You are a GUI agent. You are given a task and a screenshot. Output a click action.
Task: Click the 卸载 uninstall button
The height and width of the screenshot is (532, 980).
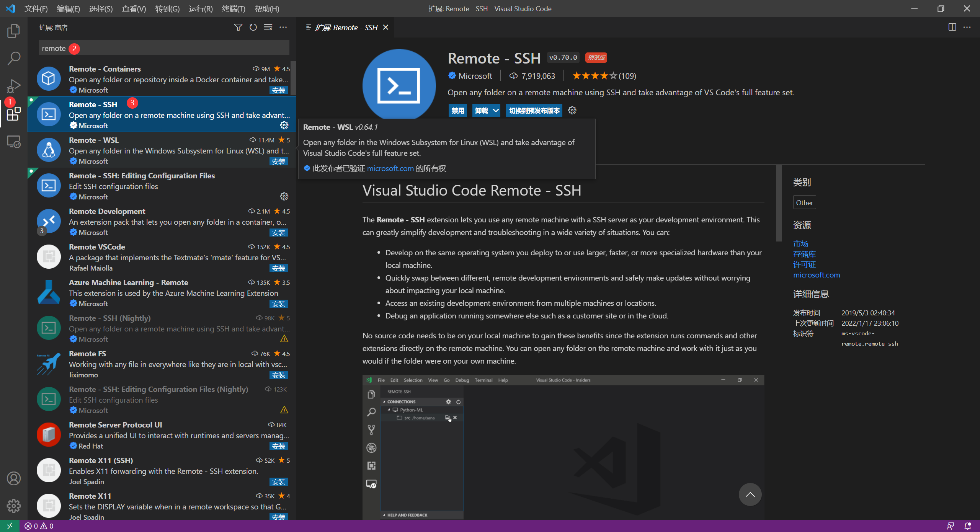tap(482, 111)
